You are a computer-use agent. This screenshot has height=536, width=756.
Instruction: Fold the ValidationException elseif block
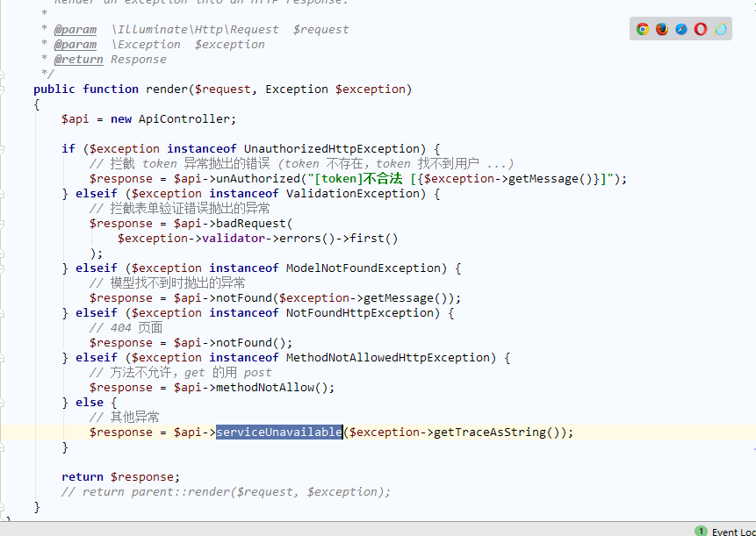(x=3, y=194)
